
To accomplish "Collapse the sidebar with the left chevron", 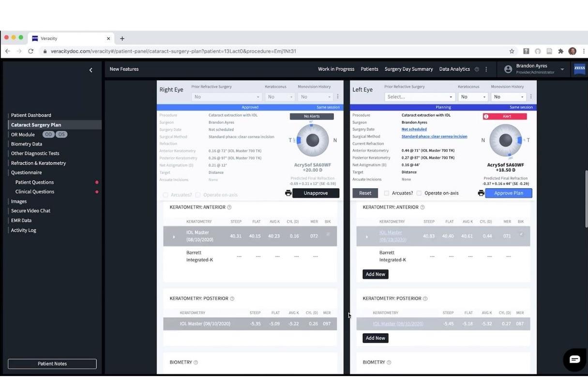I will tap(90, 70).
